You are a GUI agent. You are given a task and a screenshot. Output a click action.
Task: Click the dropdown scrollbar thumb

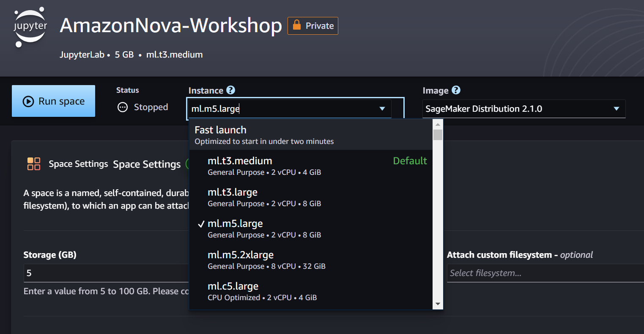coord(438,135)
